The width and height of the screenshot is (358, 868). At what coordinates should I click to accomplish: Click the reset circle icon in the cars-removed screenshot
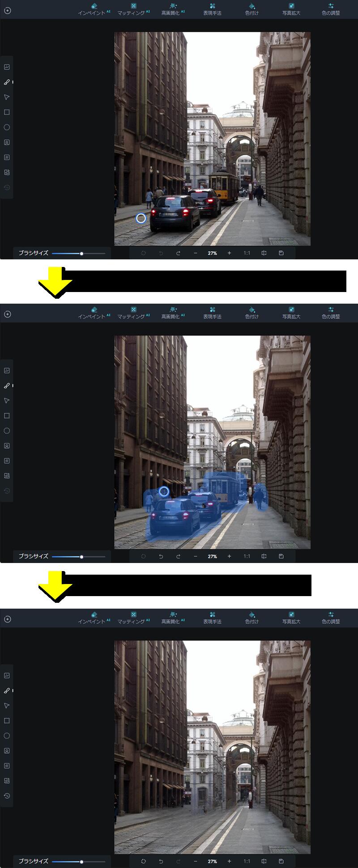click(143, 861)
